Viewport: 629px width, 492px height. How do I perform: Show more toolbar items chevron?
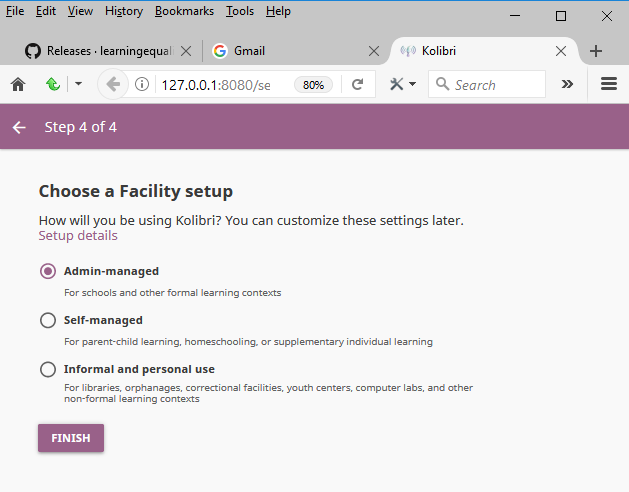click(x=567, y=84)
